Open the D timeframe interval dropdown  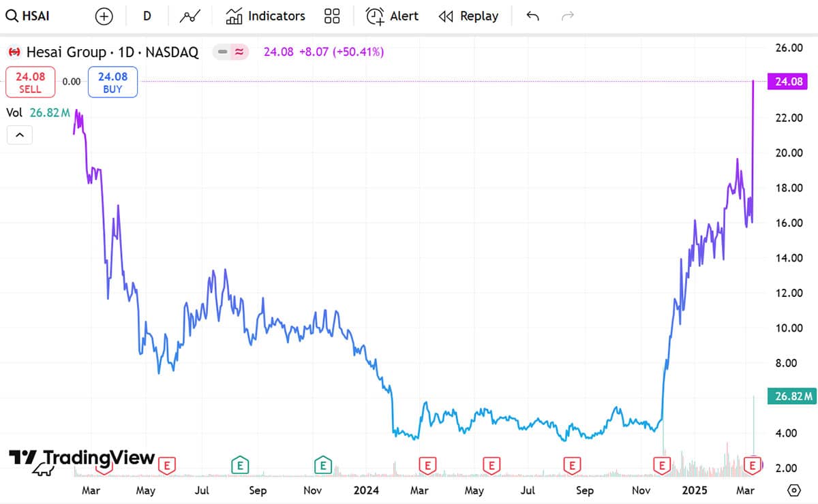pyautogui.click(x=147, y=16)
